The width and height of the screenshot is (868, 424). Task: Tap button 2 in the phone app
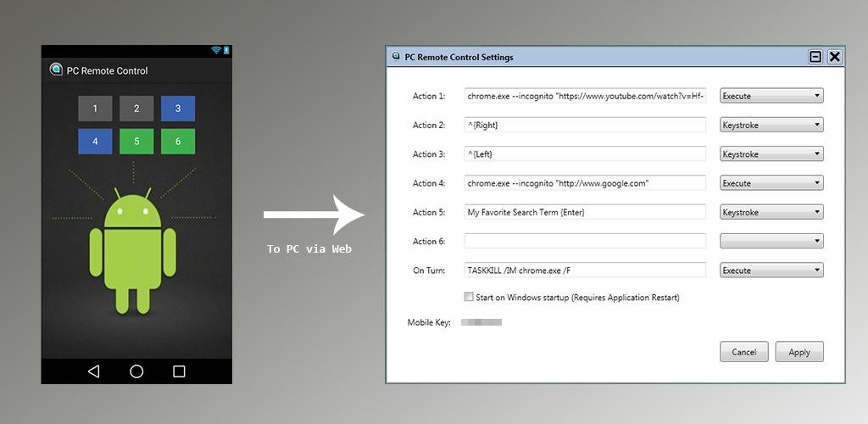click(136, 109)
